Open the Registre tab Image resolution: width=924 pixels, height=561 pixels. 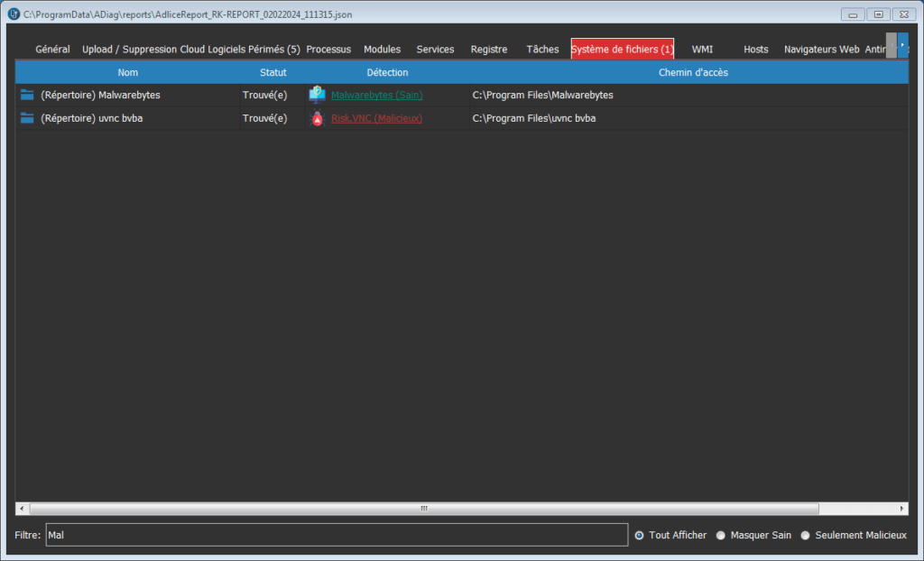(489, 50)
